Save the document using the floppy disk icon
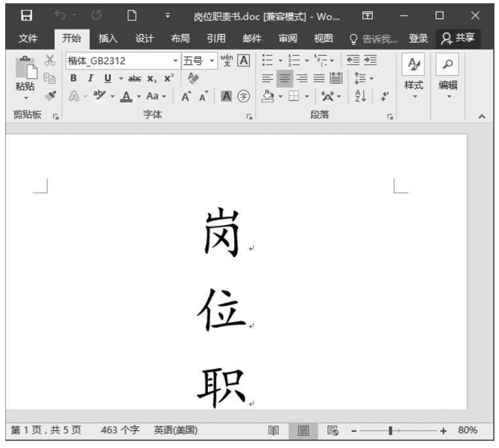 [x=27, y=16]
